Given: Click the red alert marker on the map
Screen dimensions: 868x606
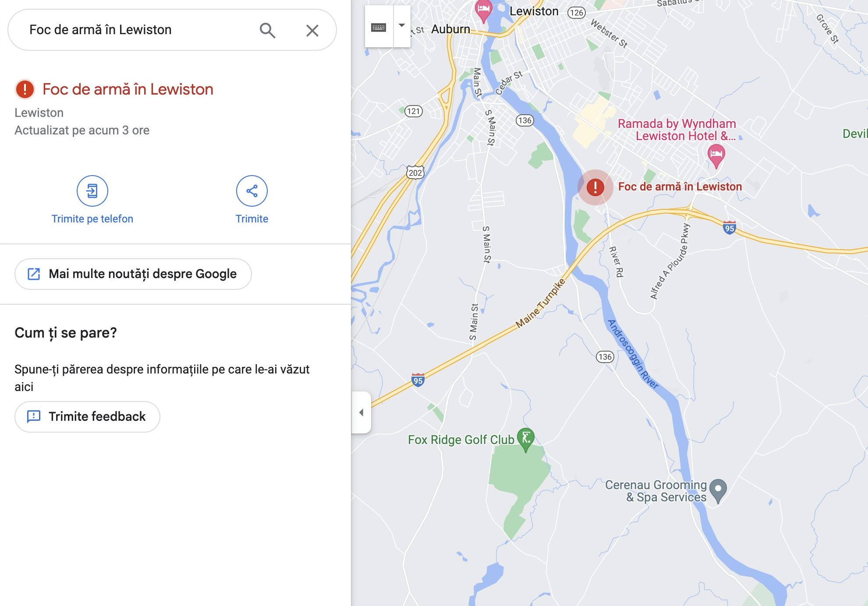Looking at the screenshot, I should click(x=595, y=187).
